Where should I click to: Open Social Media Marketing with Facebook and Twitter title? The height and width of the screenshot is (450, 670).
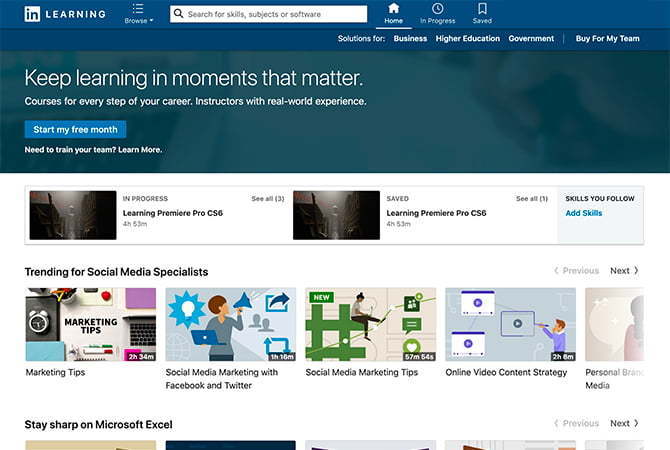221,379
